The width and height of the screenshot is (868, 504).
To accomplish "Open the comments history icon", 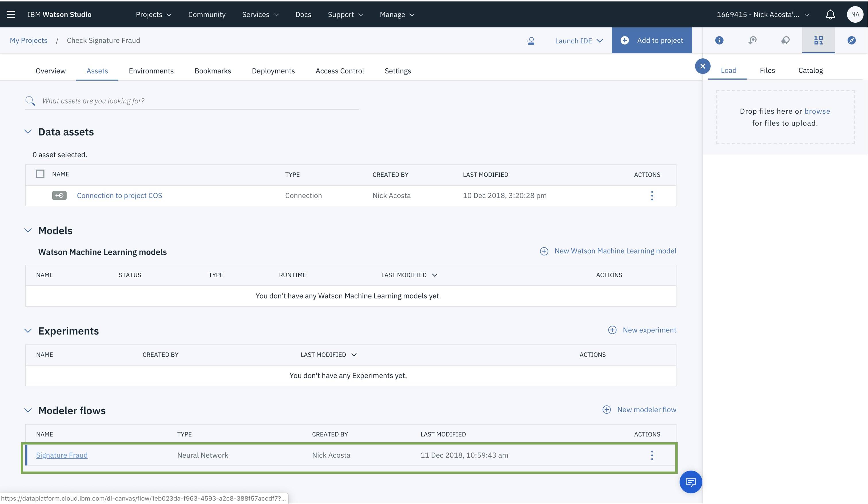I will coord(785,40).
